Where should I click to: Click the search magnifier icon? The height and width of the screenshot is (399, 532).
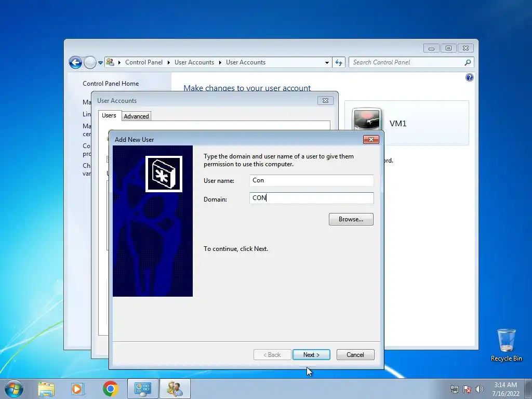[x=468, y=62]
